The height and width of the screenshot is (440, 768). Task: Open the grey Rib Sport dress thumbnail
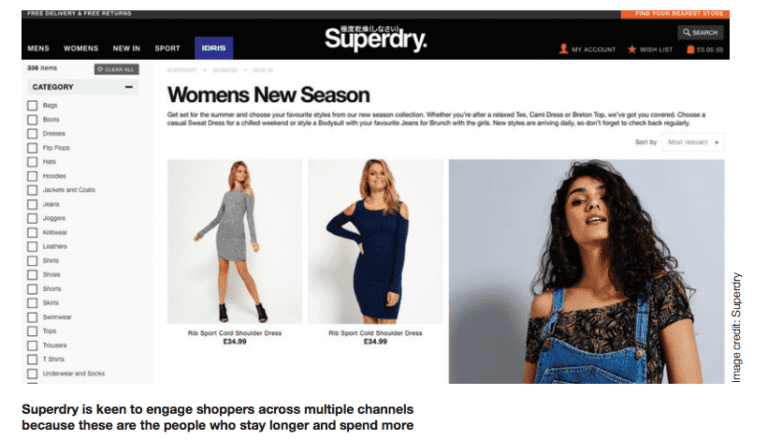click(235, 241)
